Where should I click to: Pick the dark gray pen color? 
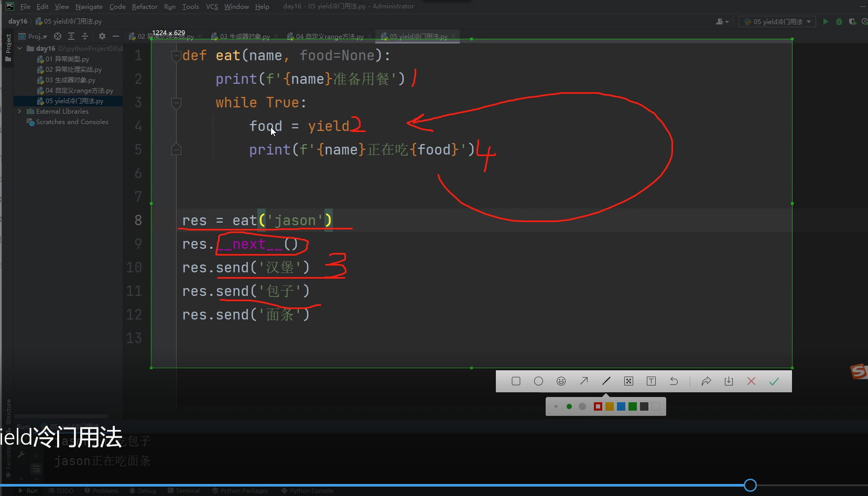(644, 406)
